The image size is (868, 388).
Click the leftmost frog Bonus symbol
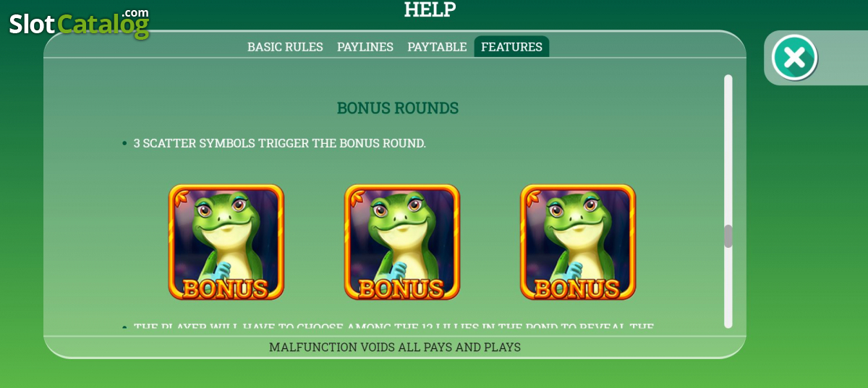click(x=226, y=242)
